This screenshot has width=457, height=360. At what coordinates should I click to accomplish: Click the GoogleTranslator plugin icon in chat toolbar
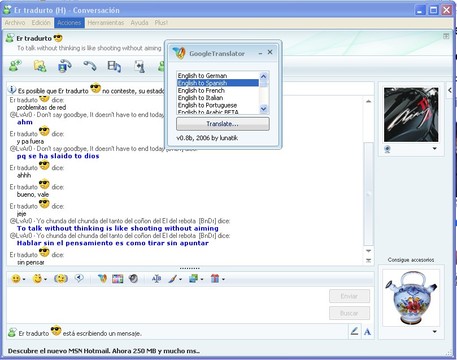pos(102,278)
